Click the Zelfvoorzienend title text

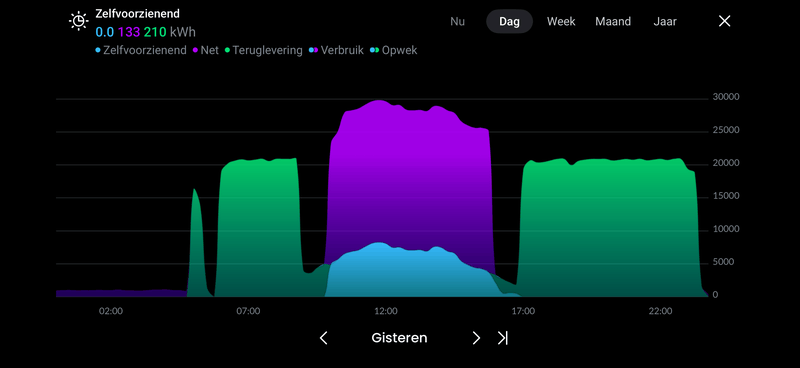[x=137, y=14]
